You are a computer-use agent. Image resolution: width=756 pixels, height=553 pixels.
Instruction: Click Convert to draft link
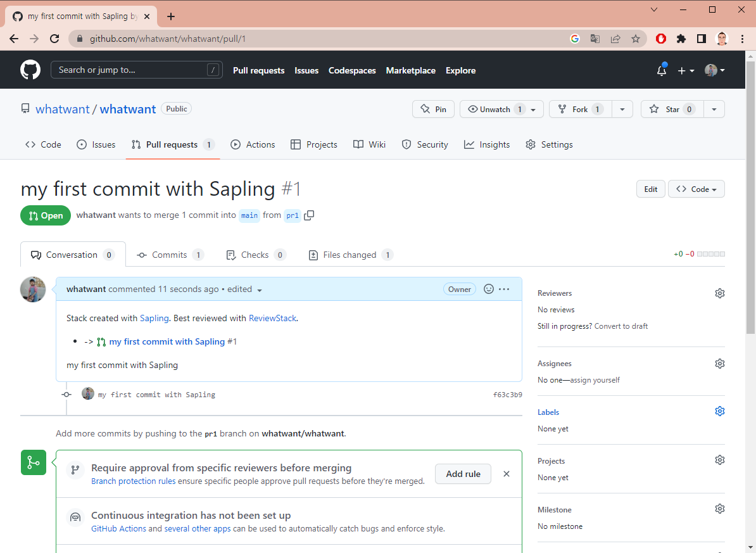[621, 326]
